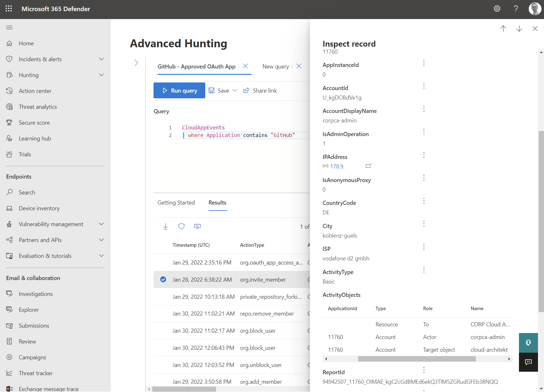This screenshot has height=392, width=544.
Task: Open more options for ISP field
Action: click(x=424, y=247)
